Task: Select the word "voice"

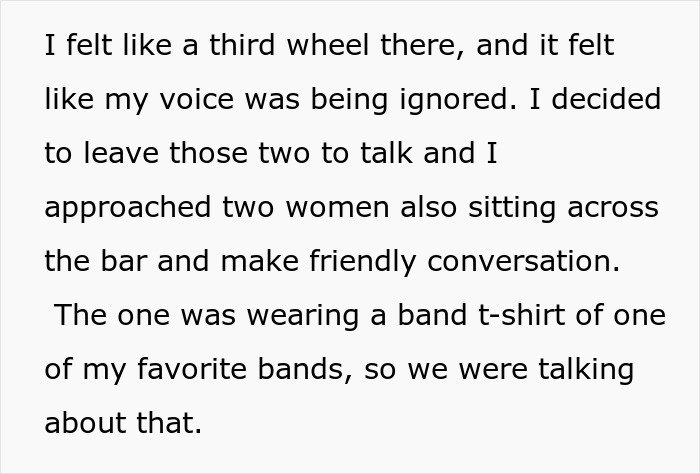Action: point(196,99)
